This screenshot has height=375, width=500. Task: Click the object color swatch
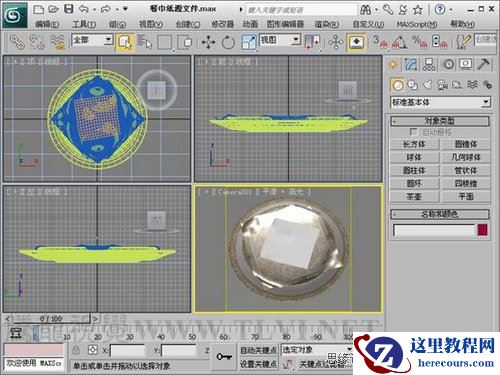click(483, 230)
